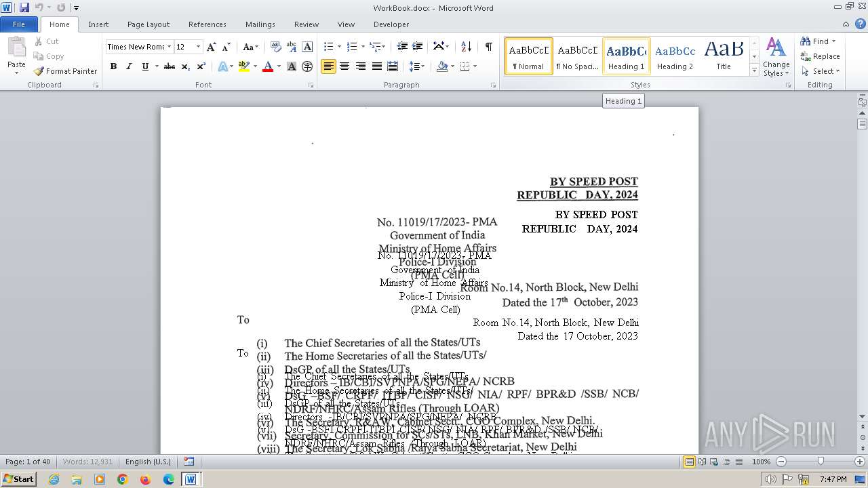This screenshot has height=488, width=868.
Task: Toggle Align Text Right
Action: pos(360,66)
